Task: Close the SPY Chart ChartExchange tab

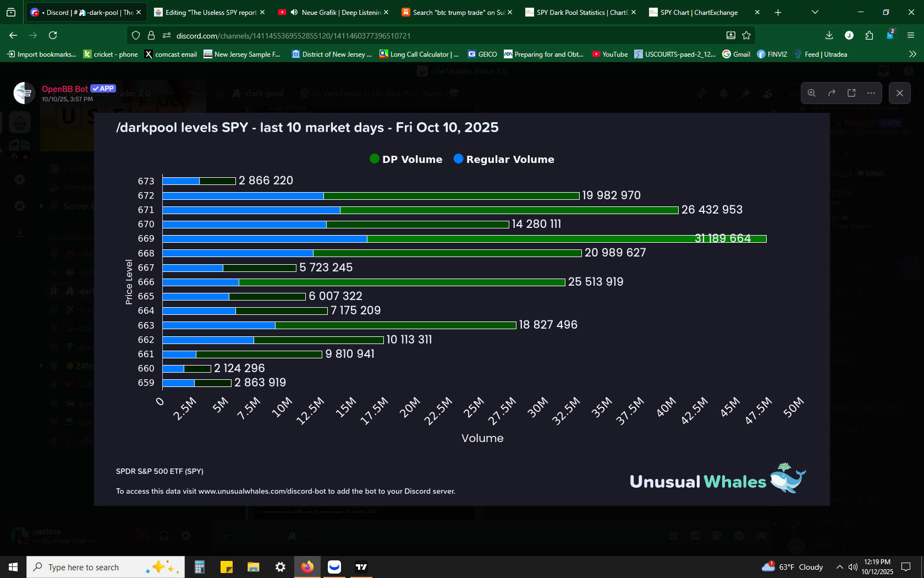Action: point(757,12)
